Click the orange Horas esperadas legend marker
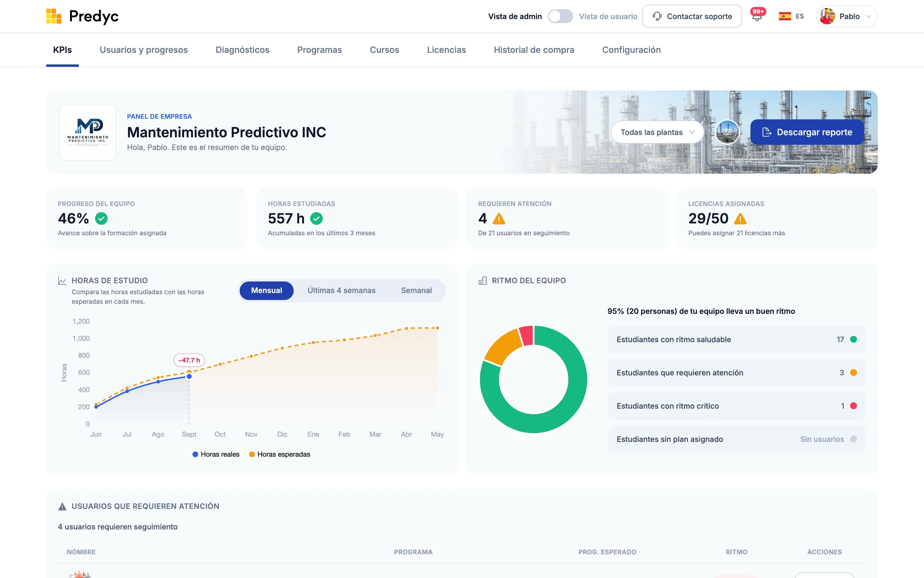Screen dimensions: 924x578 252,454
